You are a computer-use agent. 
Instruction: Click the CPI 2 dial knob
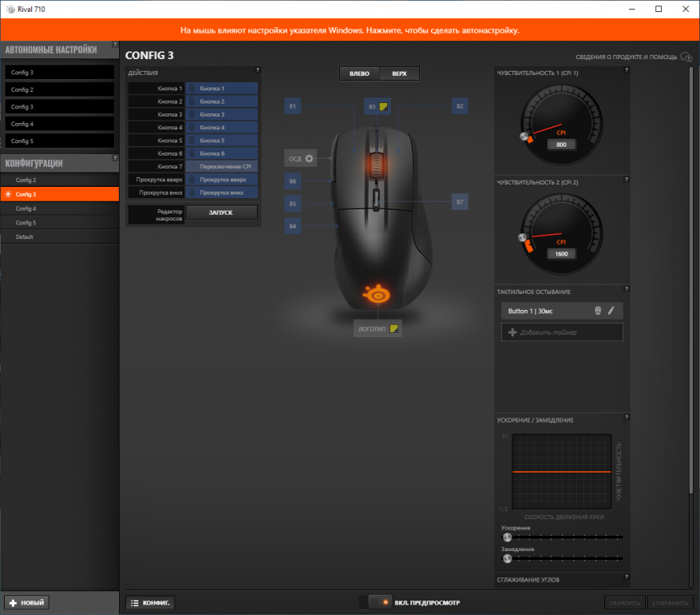(x=522, y=237)
